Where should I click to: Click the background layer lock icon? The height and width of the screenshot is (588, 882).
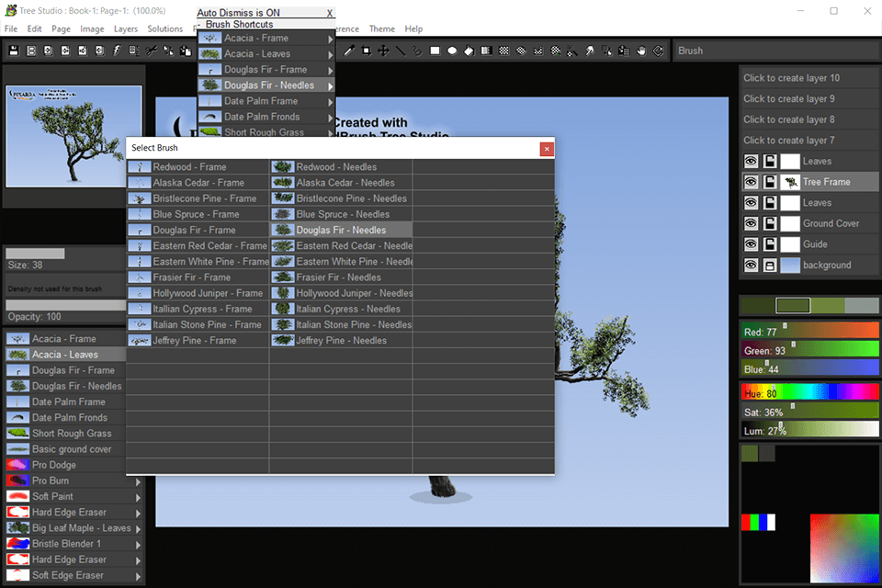770,265
